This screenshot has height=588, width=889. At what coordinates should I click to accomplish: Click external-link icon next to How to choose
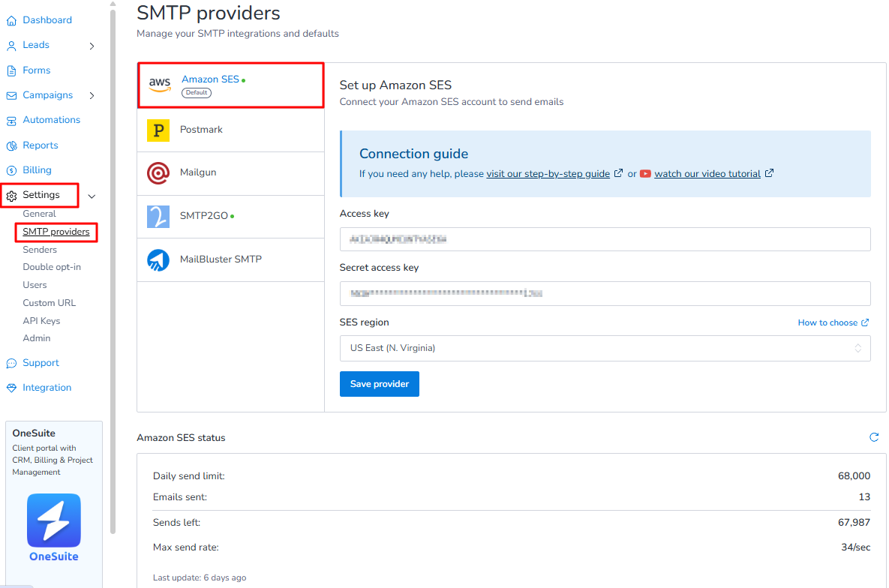tap(865, 322)
